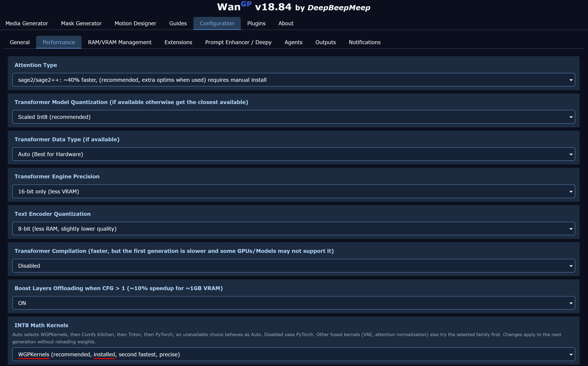The width and height of the screenshot is (588, 366).
Task: Open the RAM/VRAM Management sub-tab
Action: click(120, 42)
